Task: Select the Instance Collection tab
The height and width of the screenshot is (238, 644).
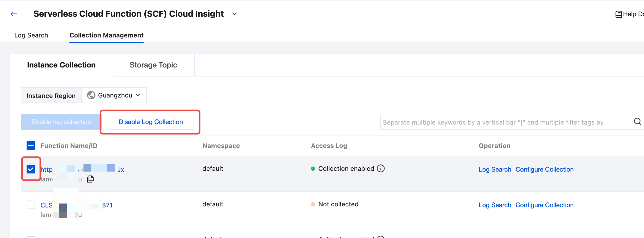Action: coord(61,65)
